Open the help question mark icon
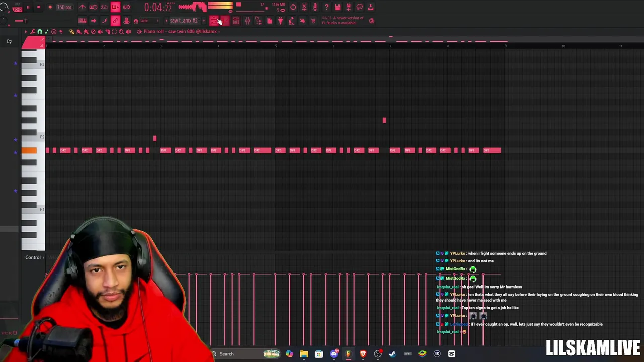The width and height of the screenshot is (644, 362). [326, 7]
